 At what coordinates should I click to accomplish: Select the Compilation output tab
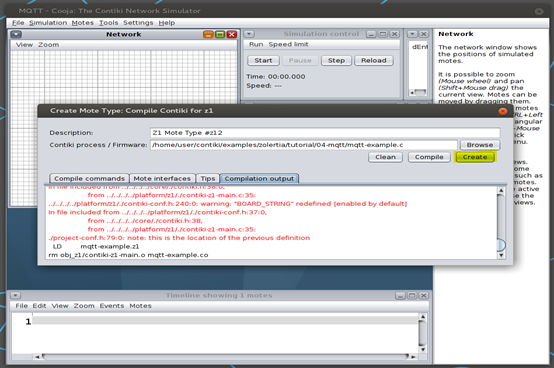259,178
